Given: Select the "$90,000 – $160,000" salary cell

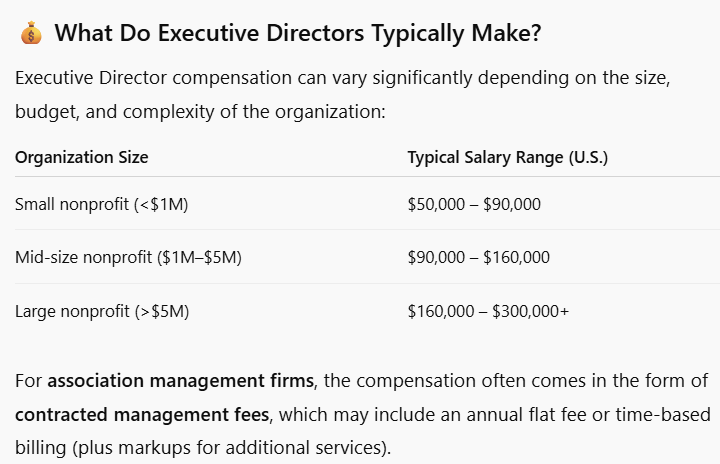Looking at the screenshot, I should point(478,257).
